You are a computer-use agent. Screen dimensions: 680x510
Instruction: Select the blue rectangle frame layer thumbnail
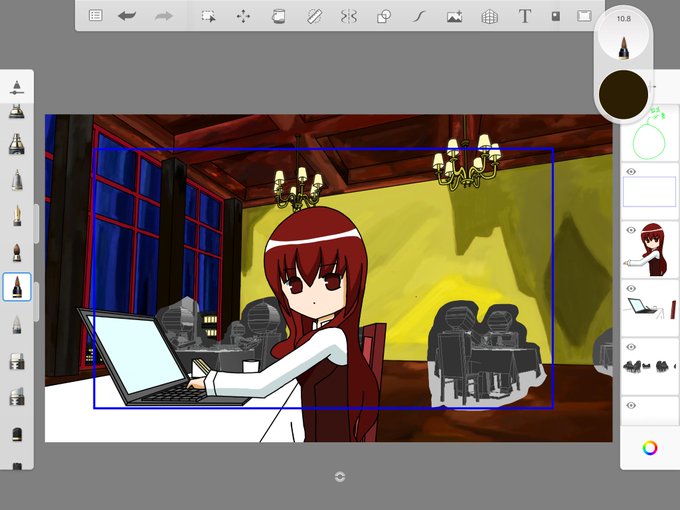click(x=649, y=191)
